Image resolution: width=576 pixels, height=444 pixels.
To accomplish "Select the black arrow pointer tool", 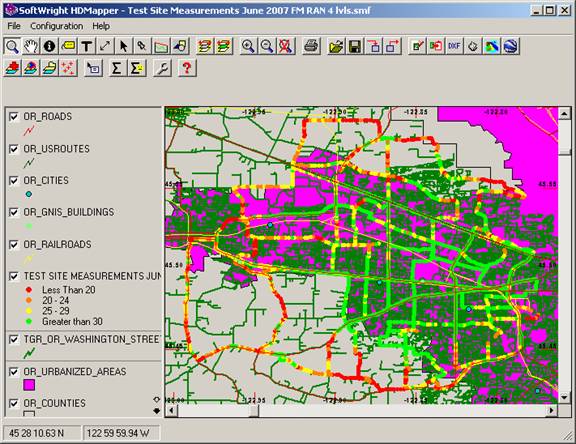I will click(123, 46).
